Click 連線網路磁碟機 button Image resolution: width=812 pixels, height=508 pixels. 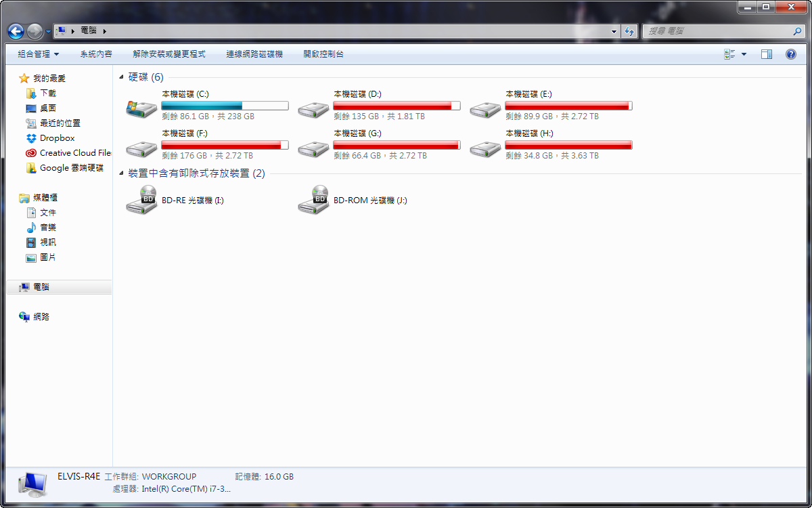(254, 54)
